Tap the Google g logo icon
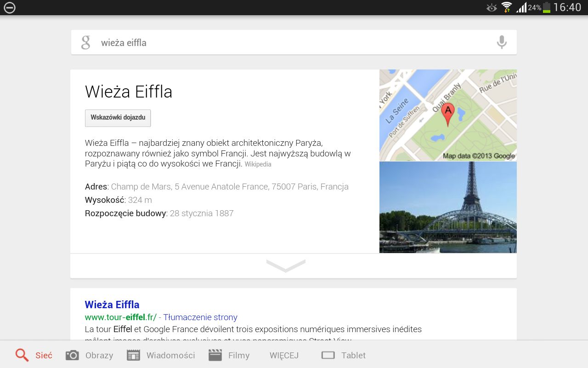The image size is (588, 368). coord(86,42)
